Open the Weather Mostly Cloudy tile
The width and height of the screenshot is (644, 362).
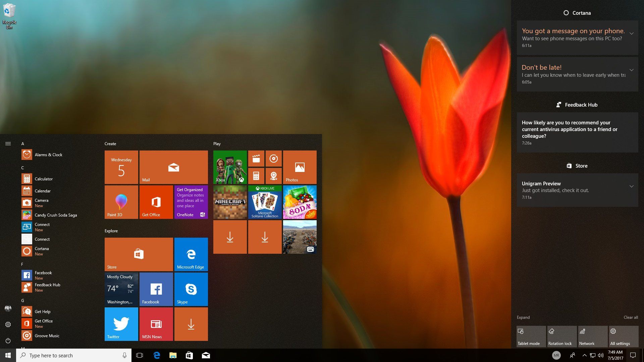121,289
